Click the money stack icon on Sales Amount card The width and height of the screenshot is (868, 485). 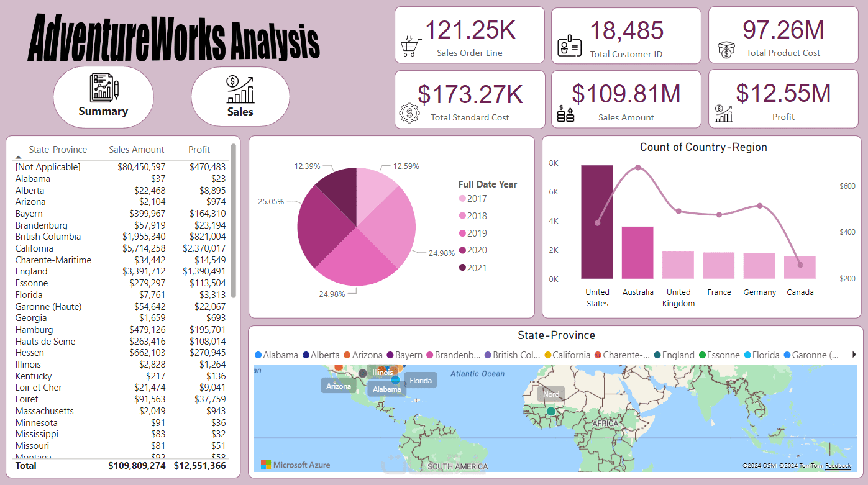pos(566,114)
